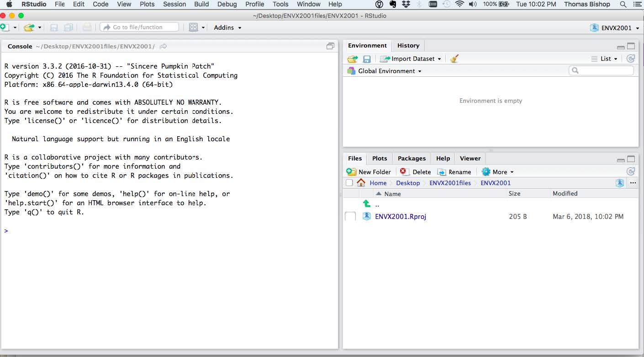Open the List view dropdown
The width and height of the screenshot is (644, 357).
click(x=604, y=59)
